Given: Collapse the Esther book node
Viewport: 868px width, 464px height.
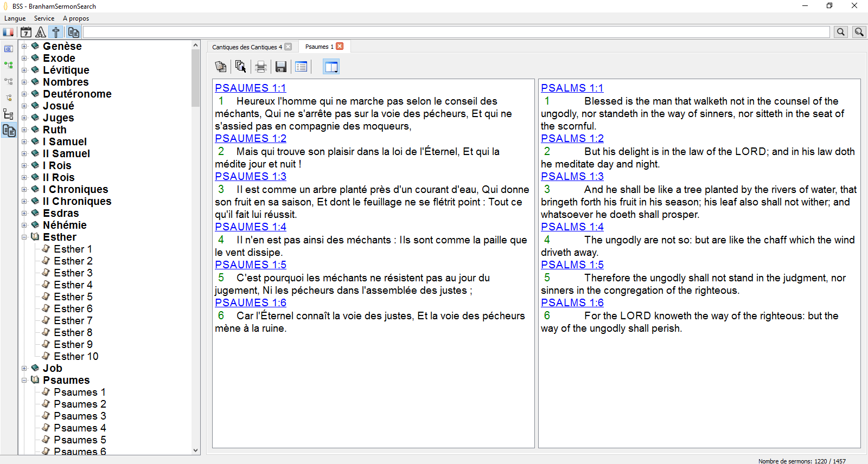Looking at the screenshot, I should point(24,237).
